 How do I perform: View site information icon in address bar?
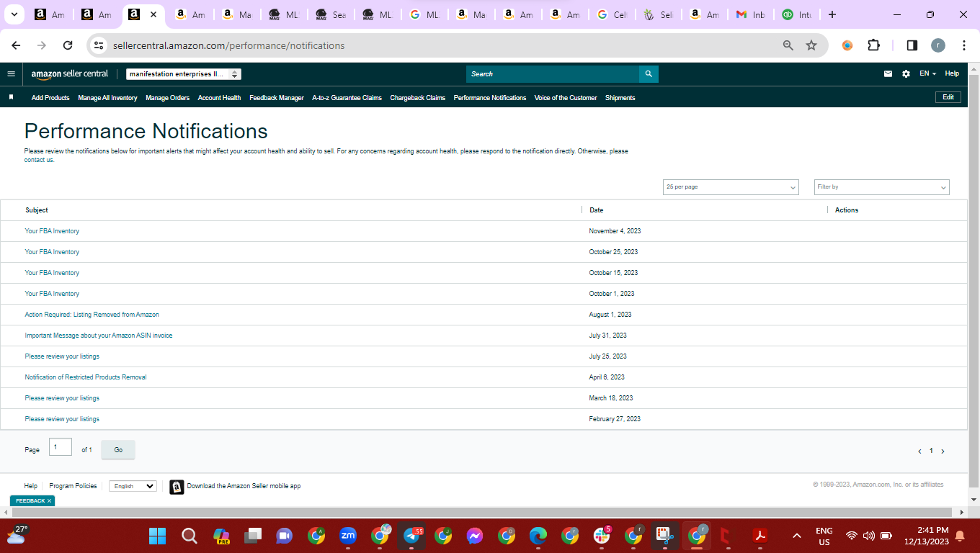click(99, 45)
